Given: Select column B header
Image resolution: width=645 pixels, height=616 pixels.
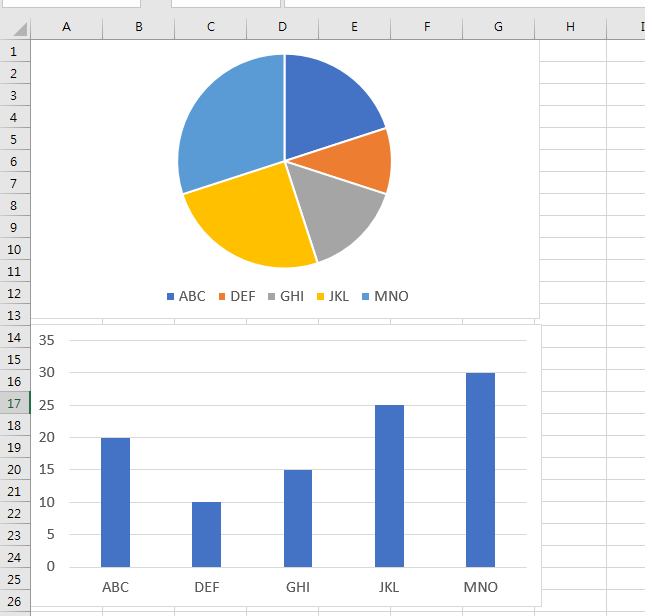Looking at the screenshot, I should coord(139,27).
